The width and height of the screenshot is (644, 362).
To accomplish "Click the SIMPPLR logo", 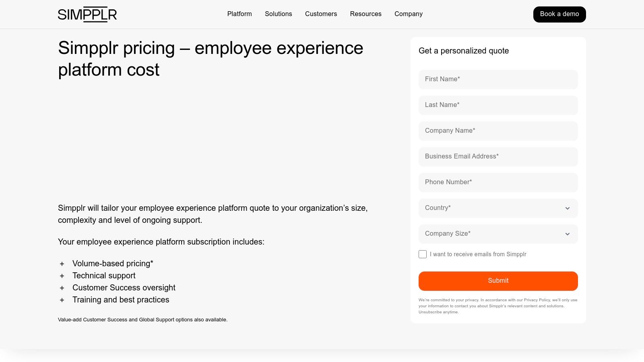I will [x=87, y=14].
